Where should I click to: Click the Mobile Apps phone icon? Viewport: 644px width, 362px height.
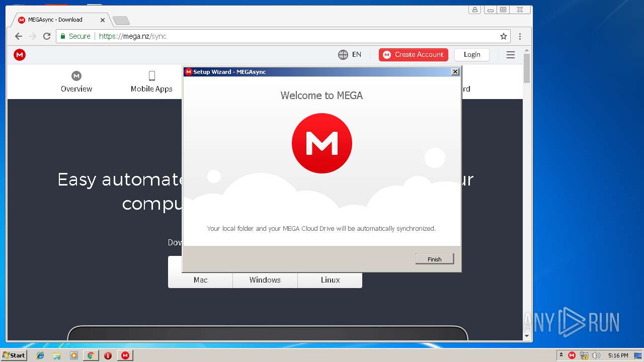pyautogui.click(x=151, y=76)
